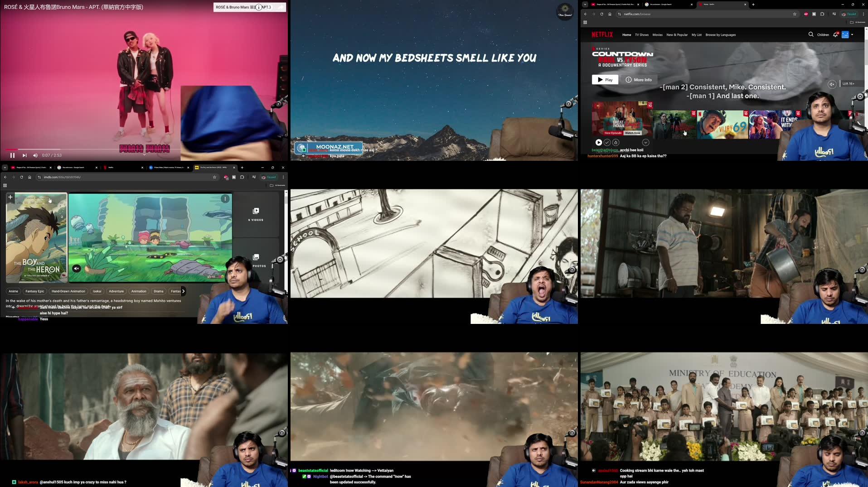Screen dimensions: 868x487
Task: Unmute the IMDb trailer video
Action: click(x=77, y=269)
